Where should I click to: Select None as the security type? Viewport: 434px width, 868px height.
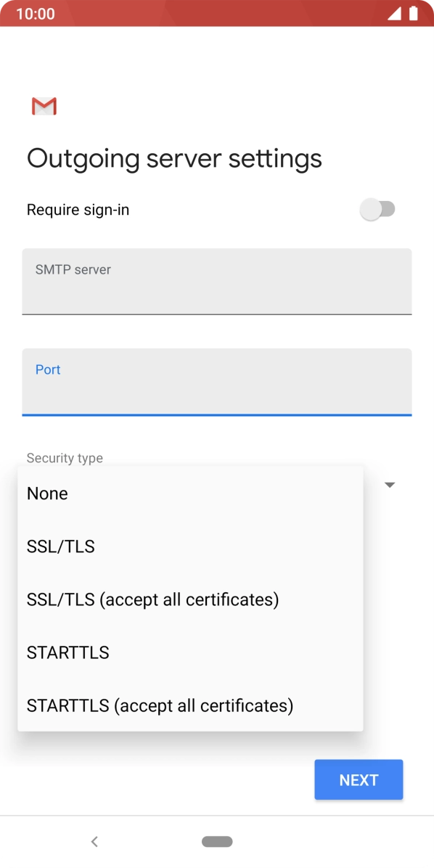click(x=47, y=493)
